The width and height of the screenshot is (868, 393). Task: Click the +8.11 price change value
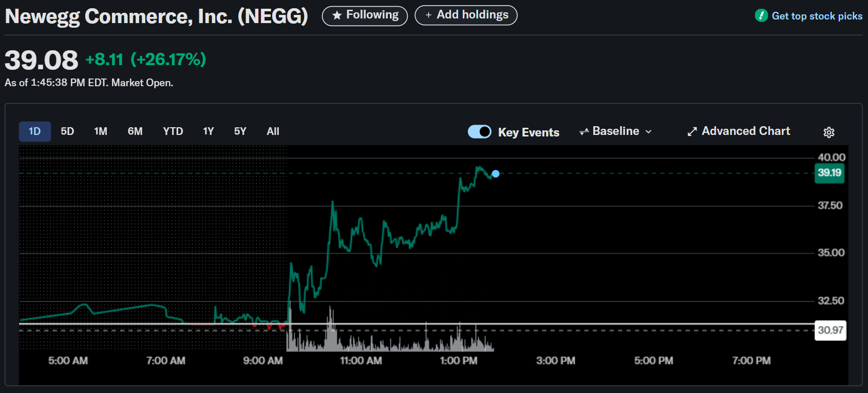(x=104, y=60)
